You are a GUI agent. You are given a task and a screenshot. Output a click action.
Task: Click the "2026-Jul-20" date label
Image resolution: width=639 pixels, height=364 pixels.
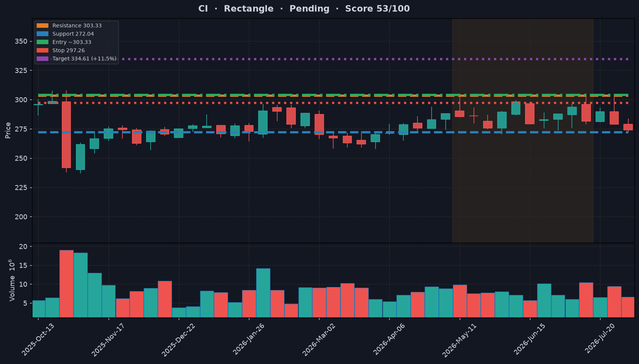pyautogui.click(x=600, y=339)
